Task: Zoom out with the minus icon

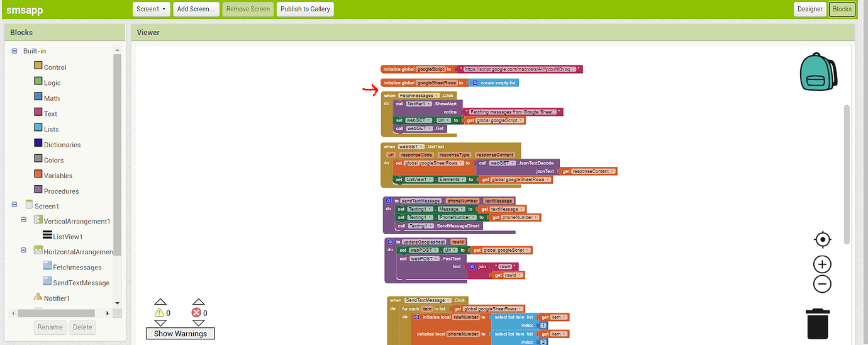Action: pyautogui.click(x=822, y=285)
